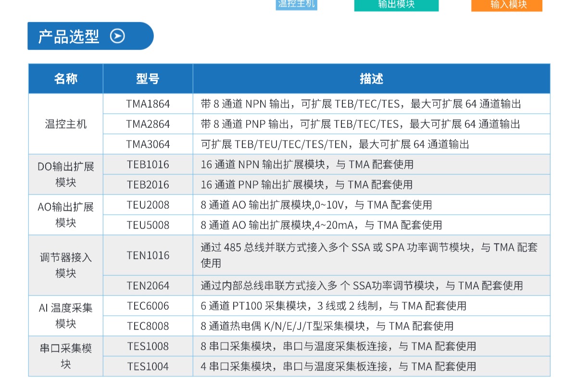
Task: Select the blue 温控主机 label at top
Action: [296, 4]
